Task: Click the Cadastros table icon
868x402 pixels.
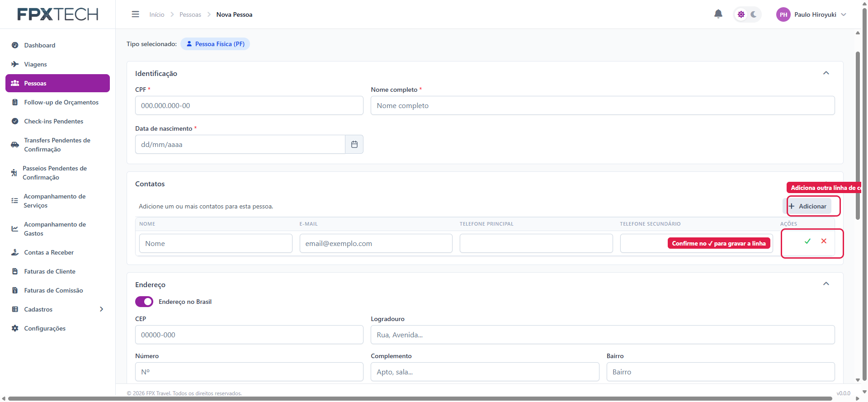Action: [x=15, y=309]
